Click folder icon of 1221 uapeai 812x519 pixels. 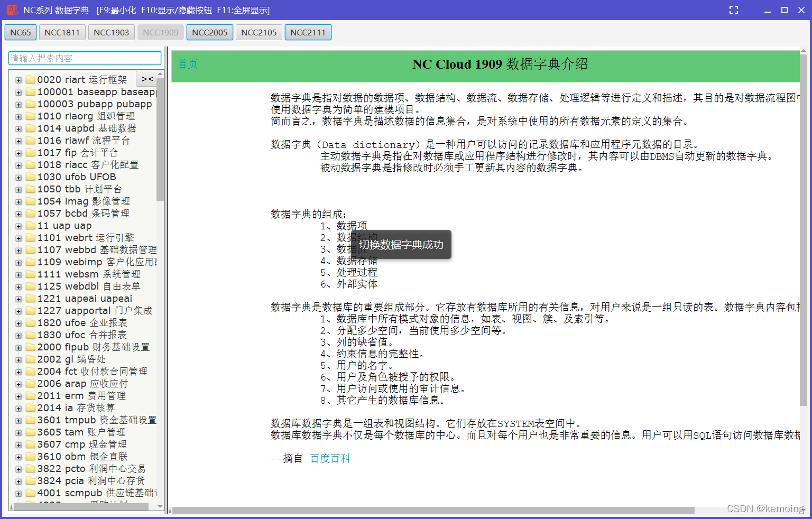(31, 299)
